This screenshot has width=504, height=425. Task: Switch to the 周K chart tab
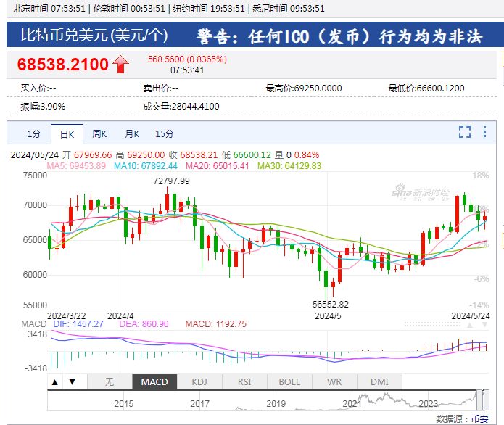pyautogui.click(x=99, y=133)
